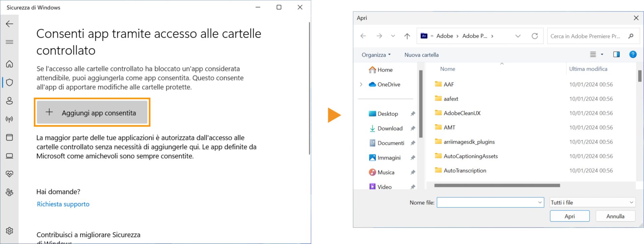Unpin Download using its pin icon
The height and width of the screenshot is (244, 644).
tap(413, 128)
